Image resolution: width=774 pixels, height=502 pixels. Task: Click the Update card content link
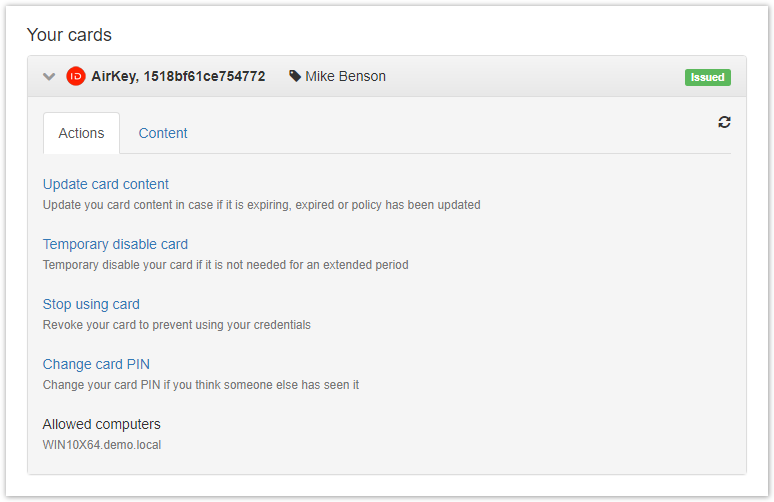tap(105, 184)
